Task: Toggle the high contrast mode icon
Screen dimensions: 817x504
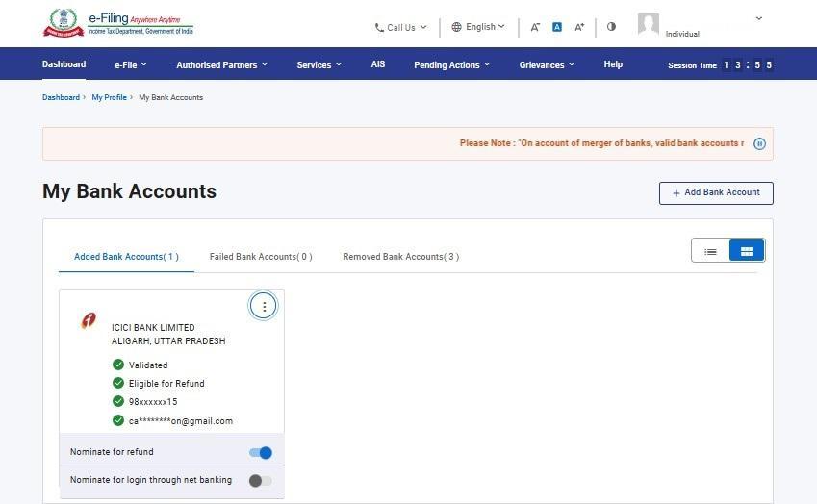Action: [611, 27]
